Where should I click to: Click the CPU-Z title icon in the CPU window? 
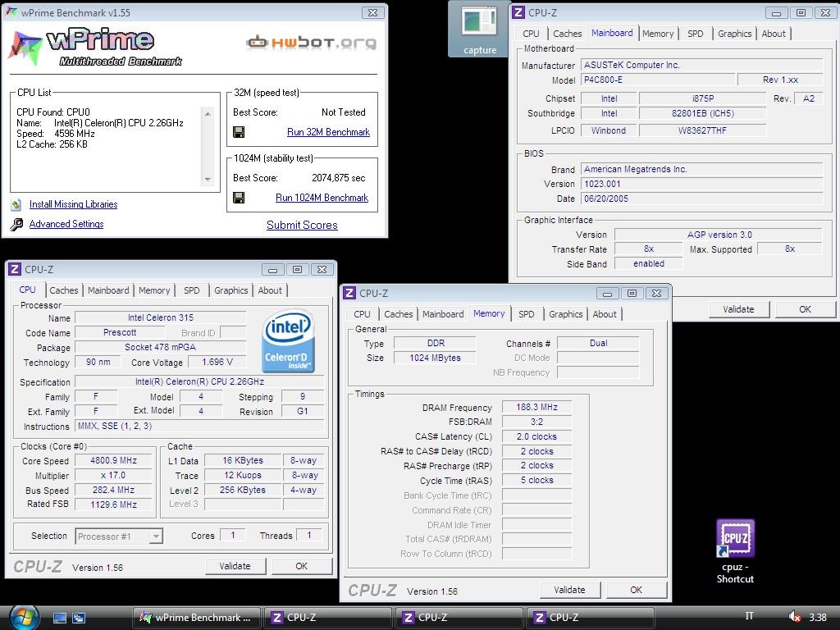(15, 269)
